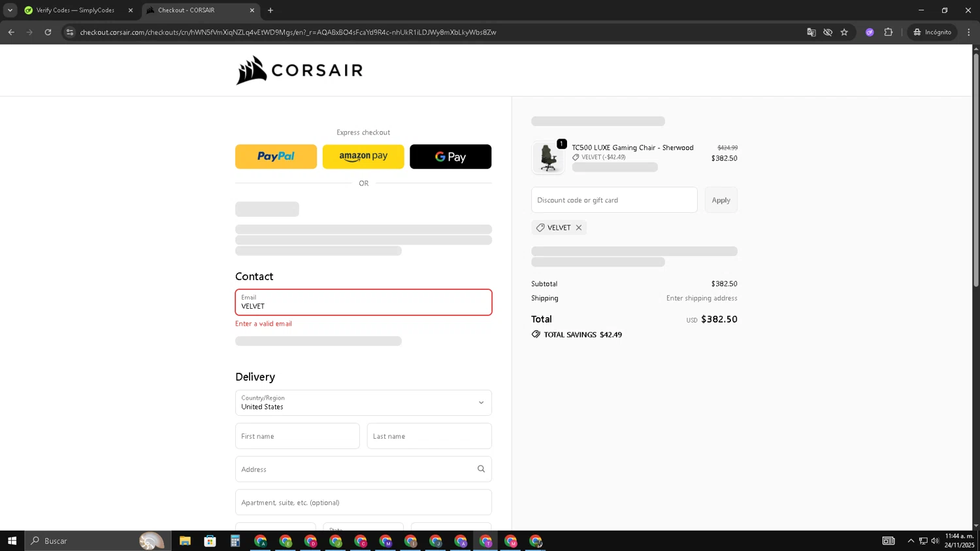Click the Last name field
This screenshot has width=980, height=551.
(429, 436)
